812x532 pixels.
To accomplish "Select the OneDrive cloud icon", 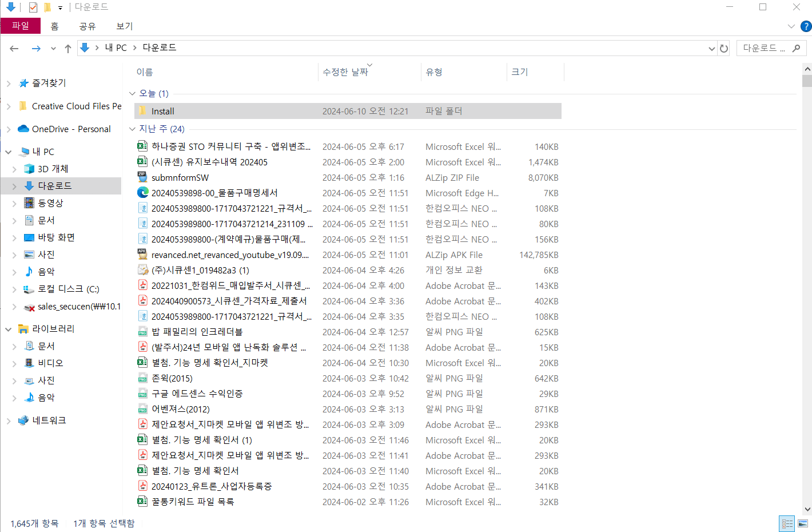I will [x=23, y=129].
